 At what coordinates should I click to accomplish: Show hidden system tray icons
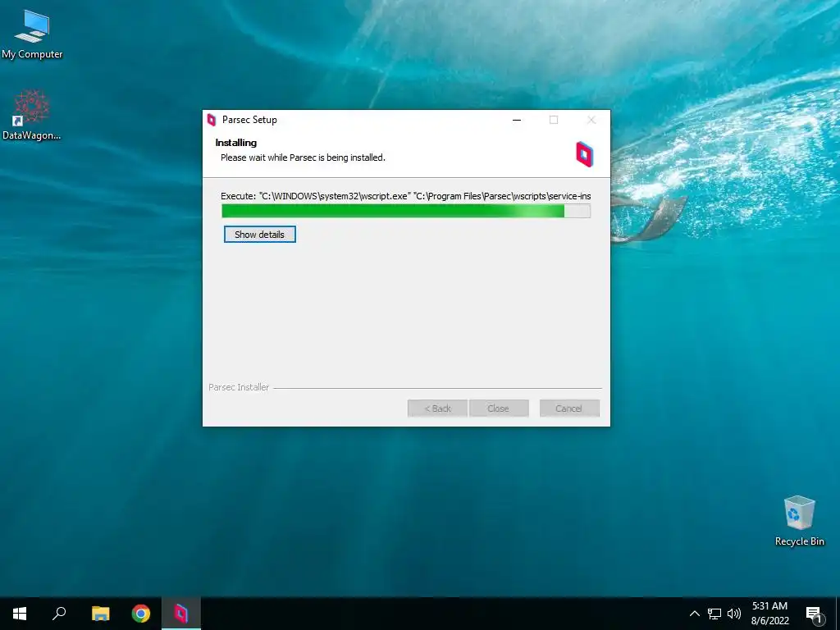tap(694, 614)
